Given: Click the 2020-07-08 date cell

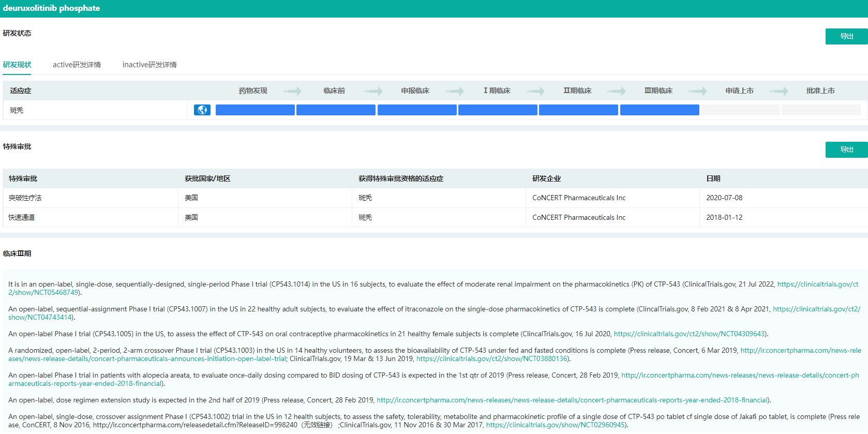Looking at the screenshot, I should coord(724,198).
